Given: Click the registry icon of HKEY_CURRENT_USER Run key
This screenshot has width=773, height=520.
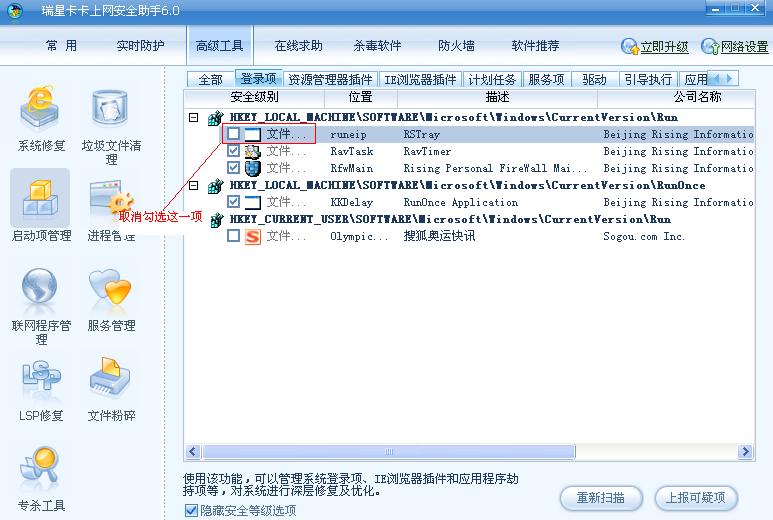Looking at the screenshot, I should tap(216, 220).
